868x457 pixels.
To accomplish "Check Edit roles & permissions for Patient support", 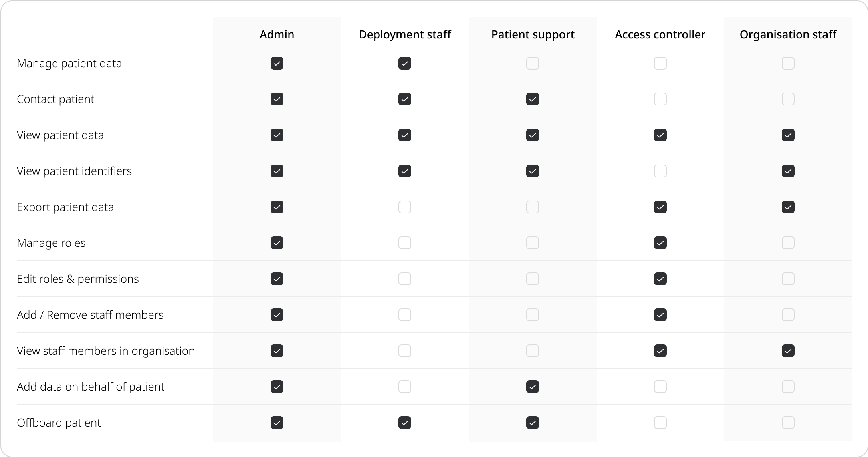I will pyautogui.click(x=533, y=279).
